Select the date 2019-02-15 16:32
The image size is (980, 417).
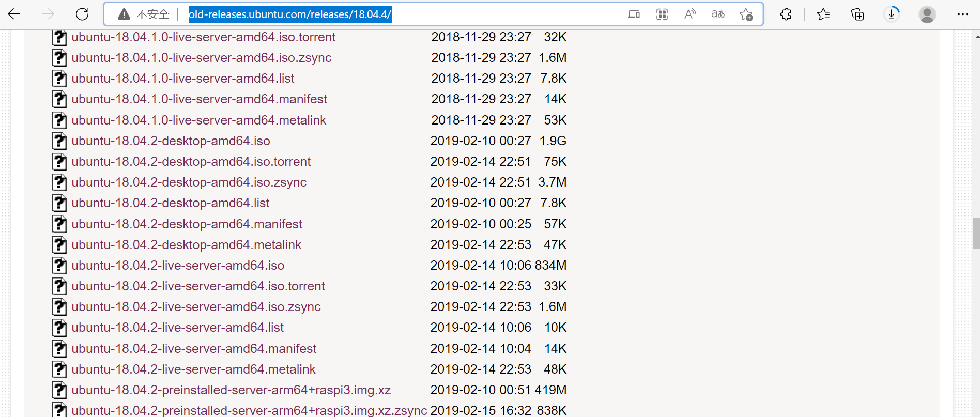481,410
